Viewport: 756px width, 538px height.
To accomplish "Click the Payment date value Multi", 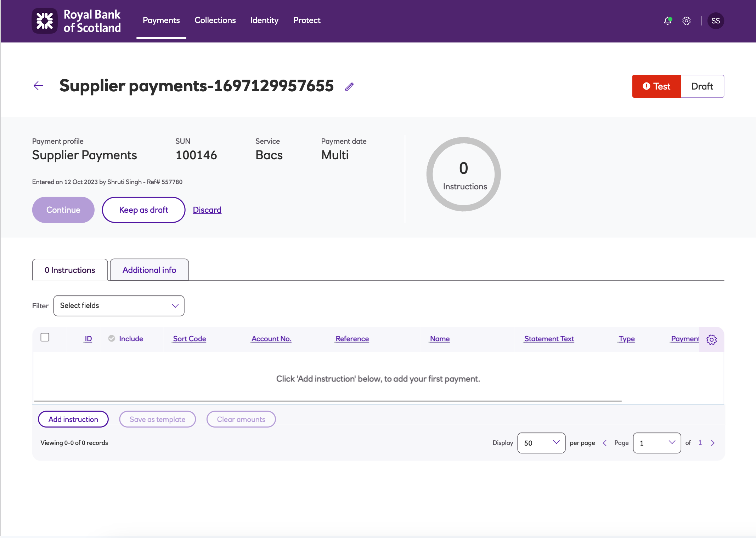I will click(x=335, y=155).
